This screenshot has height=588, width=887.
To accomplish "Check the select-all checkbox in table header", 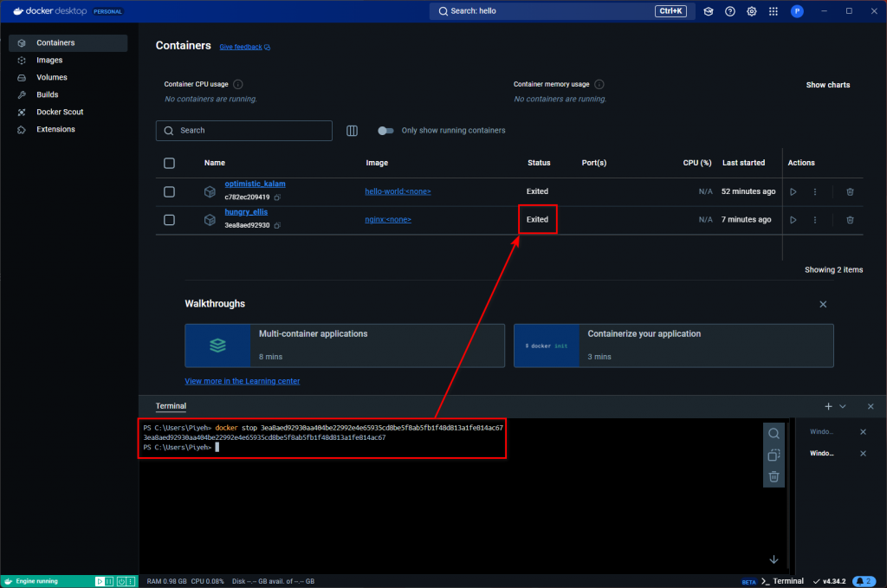I will (169, 164).
